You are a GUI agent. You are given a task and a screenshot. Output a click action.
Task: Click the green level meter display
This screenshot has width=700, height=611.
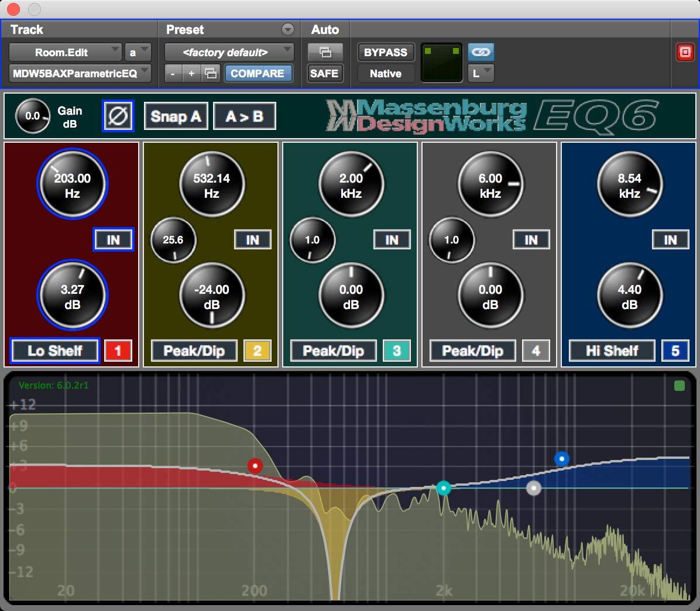441,63
